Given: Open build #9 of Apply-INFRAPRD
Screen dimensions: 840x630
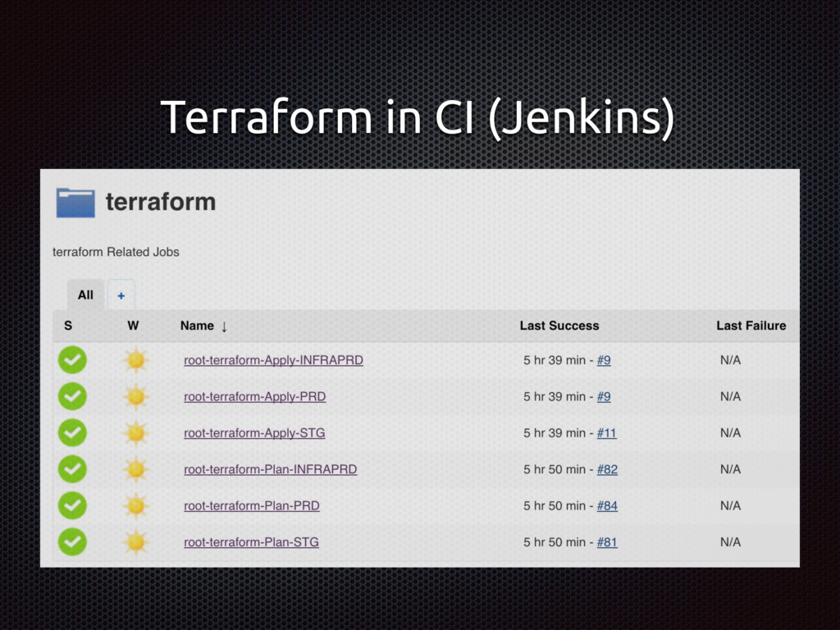Looking at the screenshot, I should click(x=604, y=360).
